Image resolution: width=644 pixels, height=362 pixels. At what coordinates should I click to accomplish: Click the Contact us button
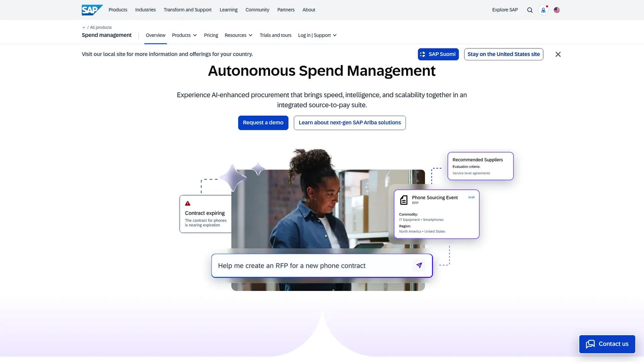tap(607, 344)
